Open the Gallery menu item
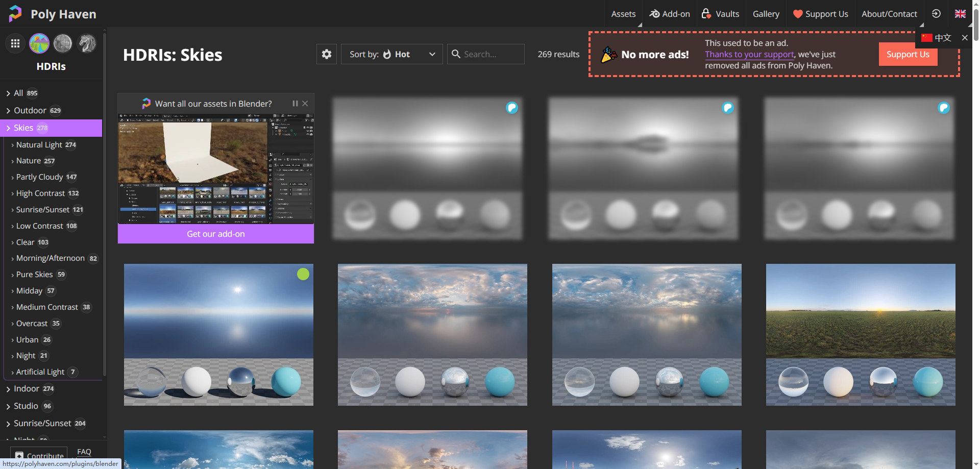Image resolution: width=980 pixels, height=469 pixels. [766, 14]
